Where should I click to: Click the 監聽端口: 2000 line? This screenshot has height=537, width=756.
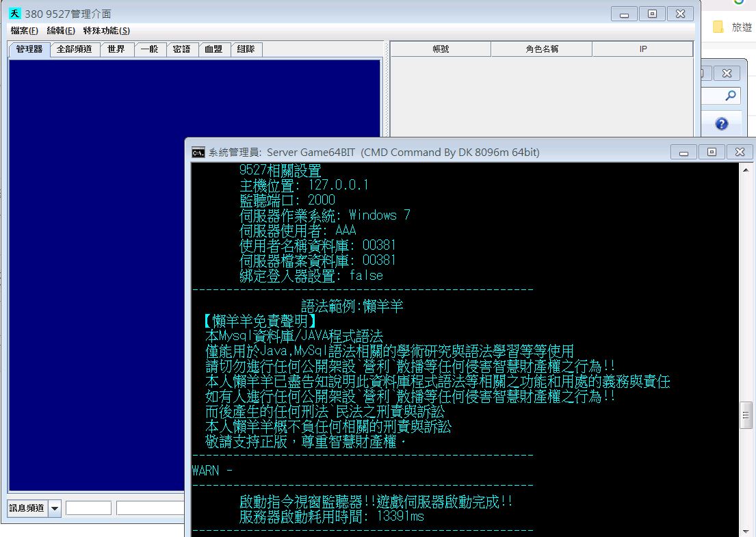pos(287,200)
